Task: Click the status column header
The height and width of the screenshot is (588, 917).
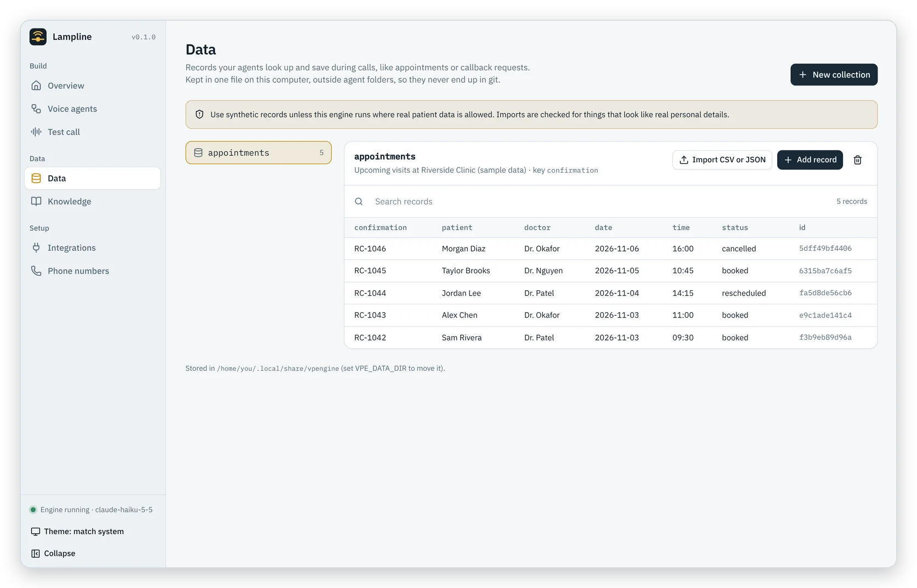Action: (x=735, y=228)
